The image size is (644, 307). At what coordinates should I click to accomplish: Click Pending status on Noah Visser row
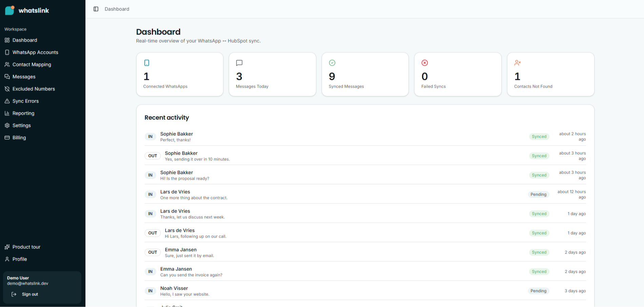(x=539, y=291)
